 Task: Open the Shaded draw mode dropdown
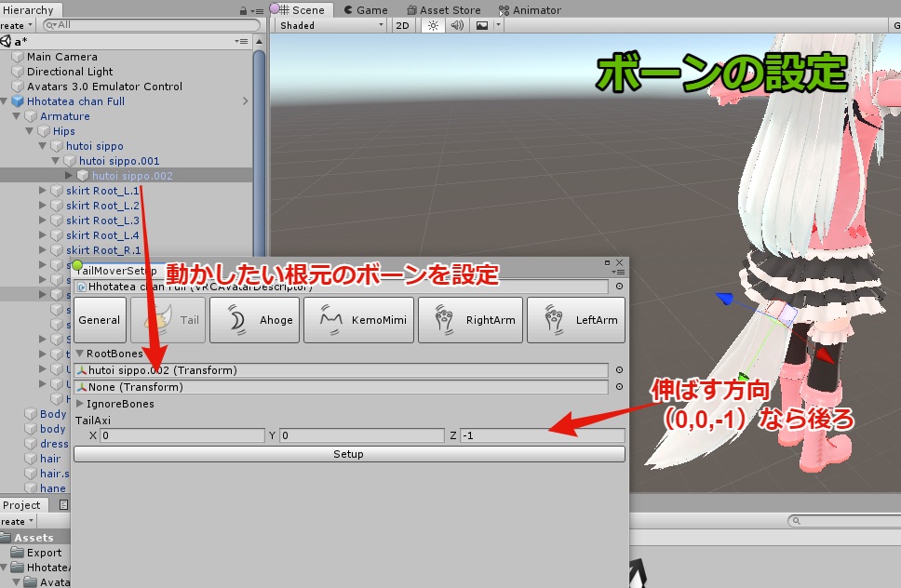(x=329, y=26)
